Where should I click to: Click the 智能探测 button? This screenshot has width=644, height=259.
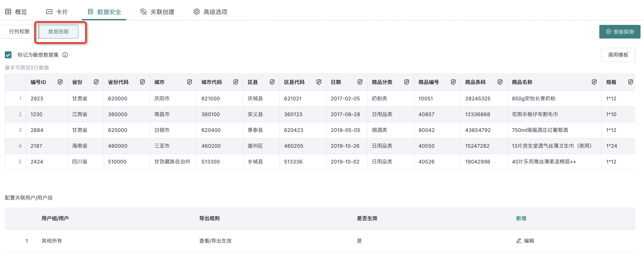620,32
